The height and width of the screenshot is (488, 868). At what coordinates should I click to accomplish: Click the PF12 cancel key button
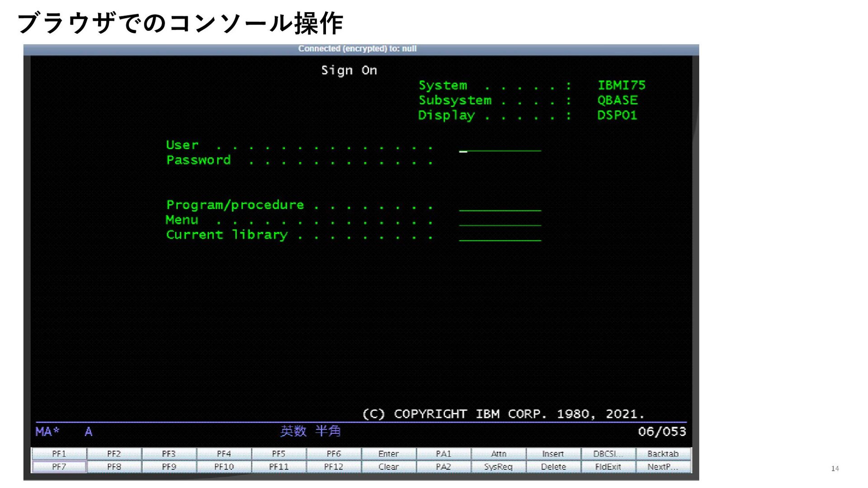(334, 467)
